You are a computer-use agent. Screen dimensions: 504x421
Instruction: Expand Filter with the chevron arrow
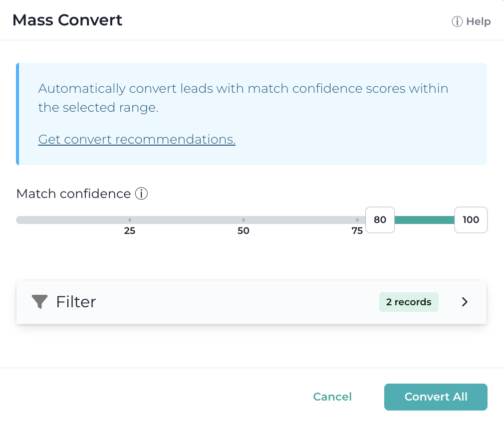pyautogui.click(x=465, y=302)
